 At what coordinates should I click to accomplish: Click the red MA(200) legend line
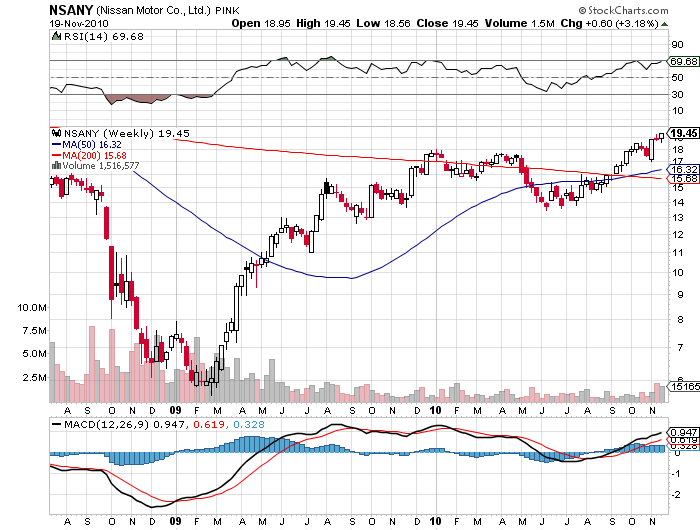pyautogui.click(x=56, y=155)
